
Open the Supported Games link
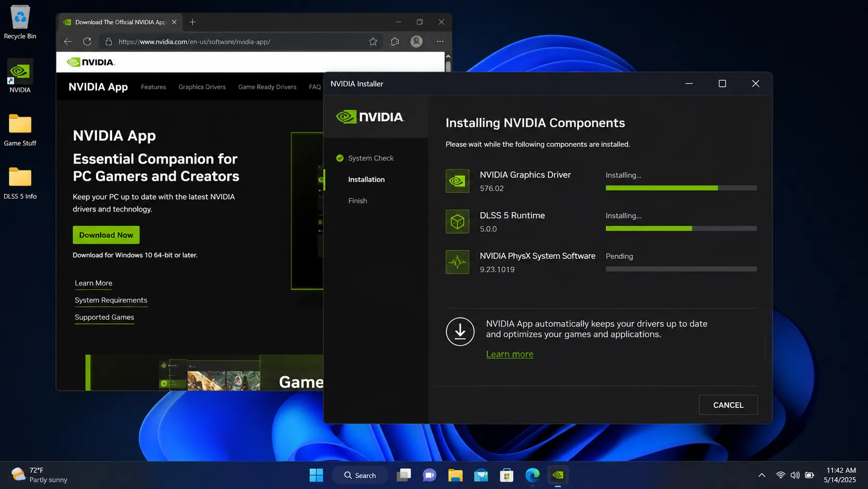[x=104, y=318]
